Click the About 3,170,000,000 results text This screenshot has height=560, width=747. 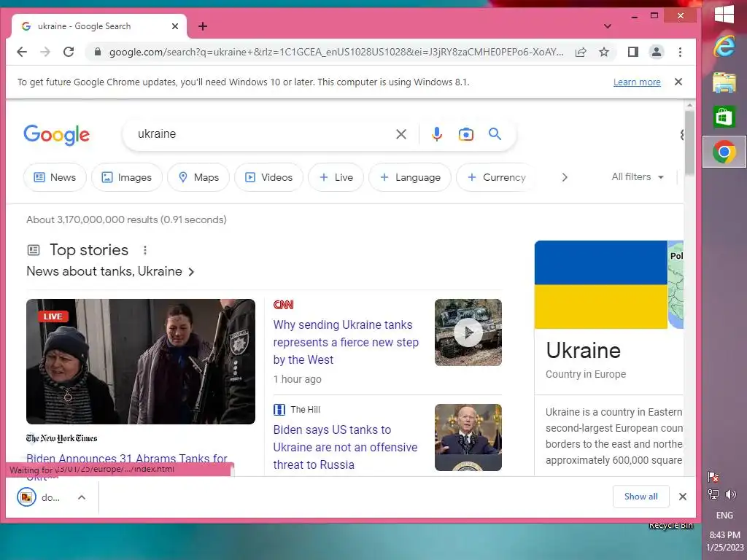[126, 219]
